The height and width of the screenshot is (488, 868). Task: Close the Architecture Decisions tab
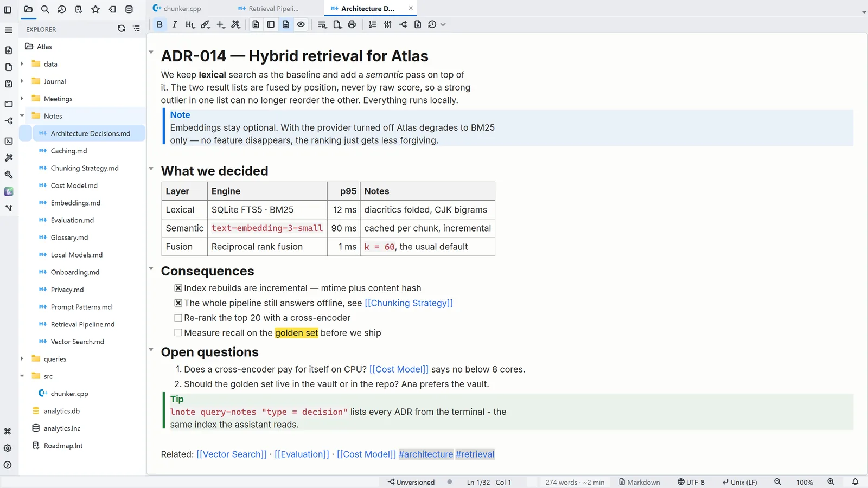(411, 8)
